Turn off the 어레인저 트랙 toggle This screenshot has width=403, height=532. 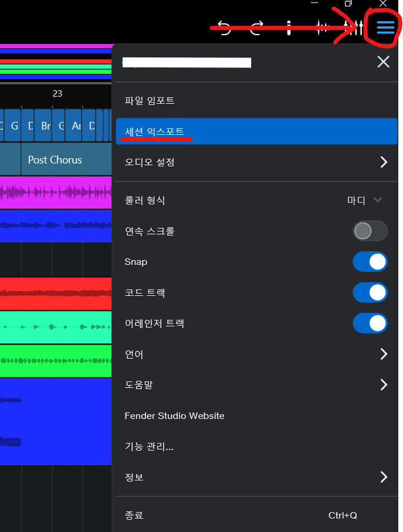click(x=370, y=323)
